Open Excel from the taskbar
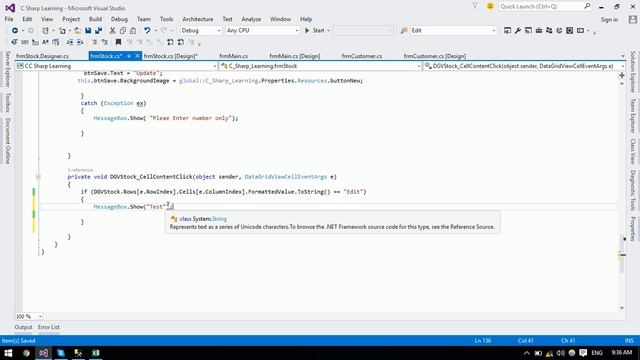The width and height of the screenshot is (640, 360). click(x=96, y=353)
